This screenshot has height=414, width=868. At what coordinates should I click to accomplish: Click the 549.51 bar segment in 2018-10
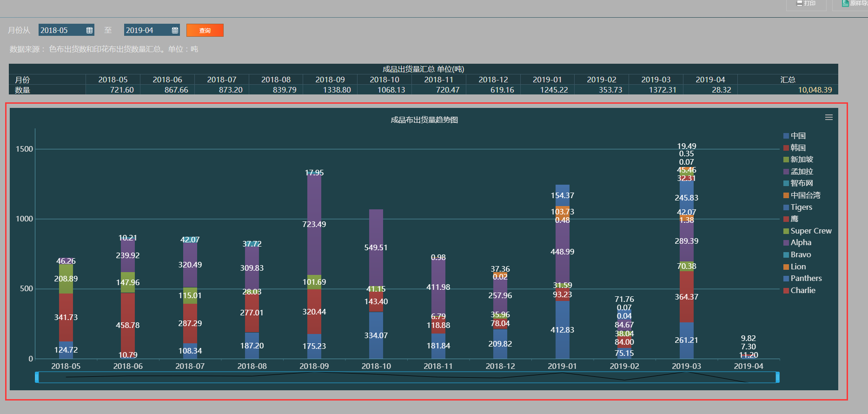[x=376, y=248]
